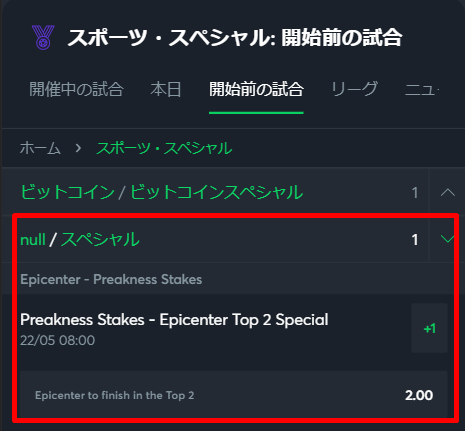Open the 開催中の試合 tab

[x=76, y=89]
